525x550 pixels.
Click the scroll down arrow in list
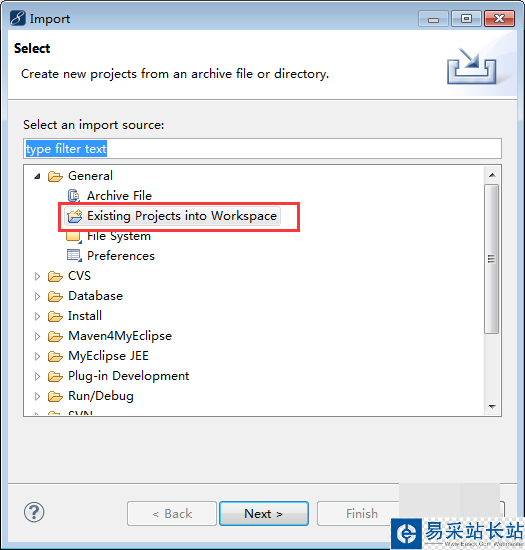pos(492,407)
